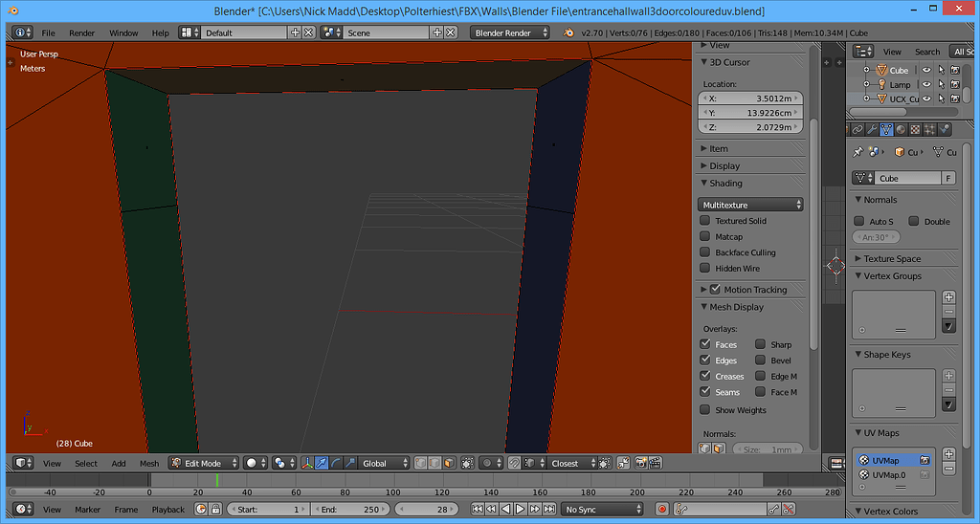The height and width of the screenshot is (524, 980).
Task: Toggle the snap magnet icon
Action: point(514,464)
